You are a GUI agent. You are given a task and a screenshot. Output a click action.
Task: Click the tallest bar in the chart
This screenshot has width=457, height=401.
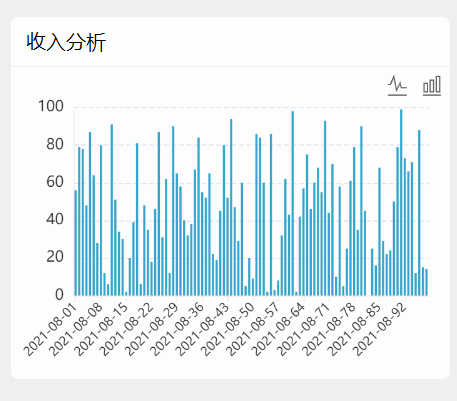(401, 203)
